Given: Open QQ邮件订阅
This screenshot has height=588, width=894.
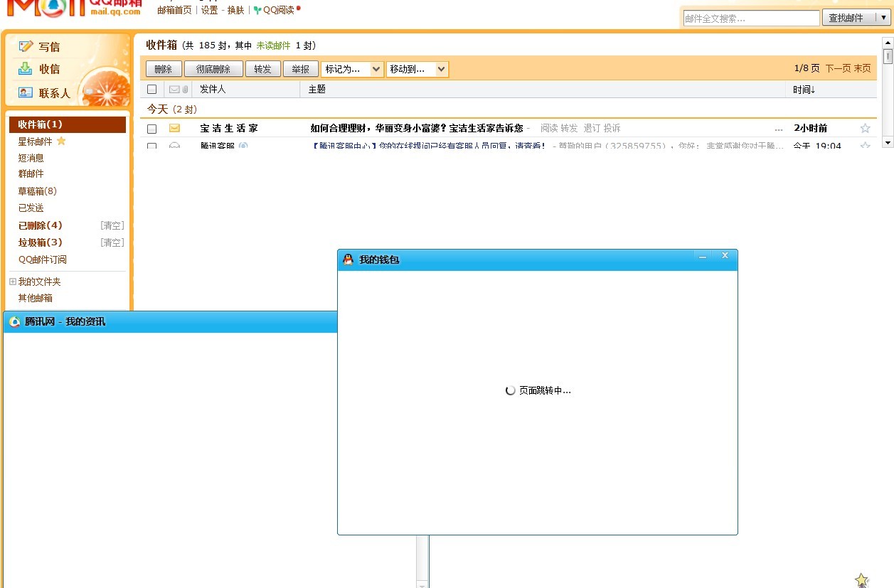Looking at the screenshot, I should (42, 260).
